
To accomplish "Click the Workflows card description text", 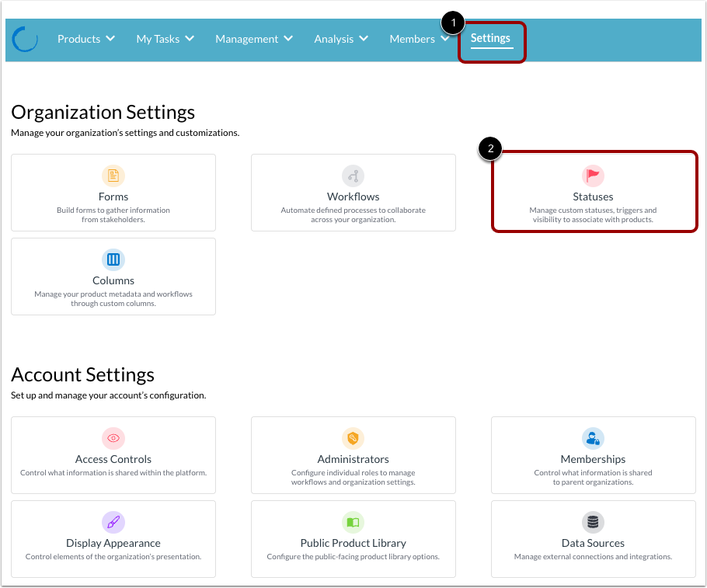I will click(353, 214).
